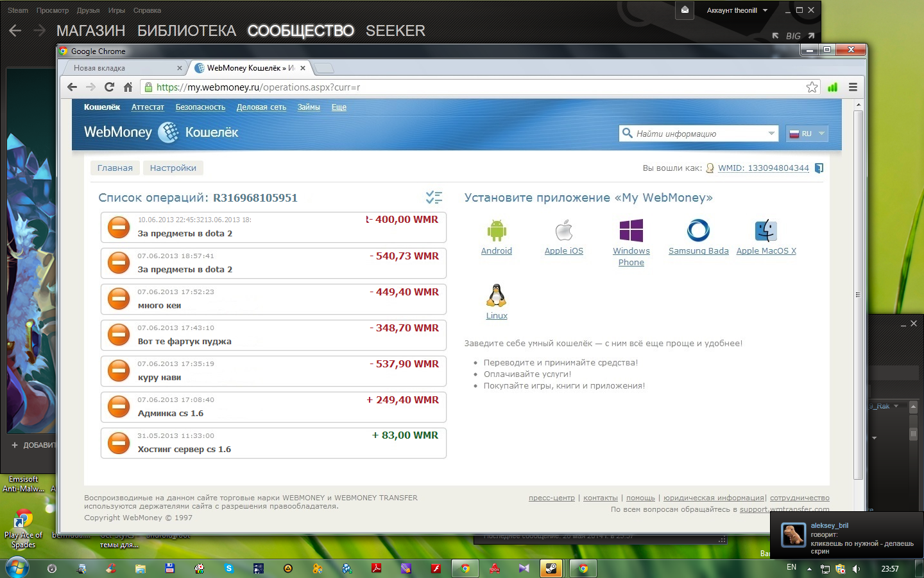Click the Samsung Bada icon
This screenshot has width=924, height=578.
point(698,230)
